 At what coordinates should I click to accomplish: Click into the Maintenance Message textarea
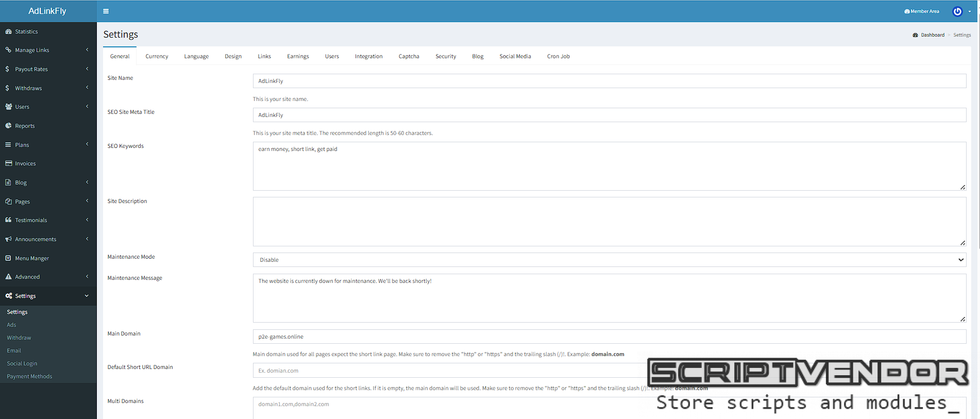610,298
